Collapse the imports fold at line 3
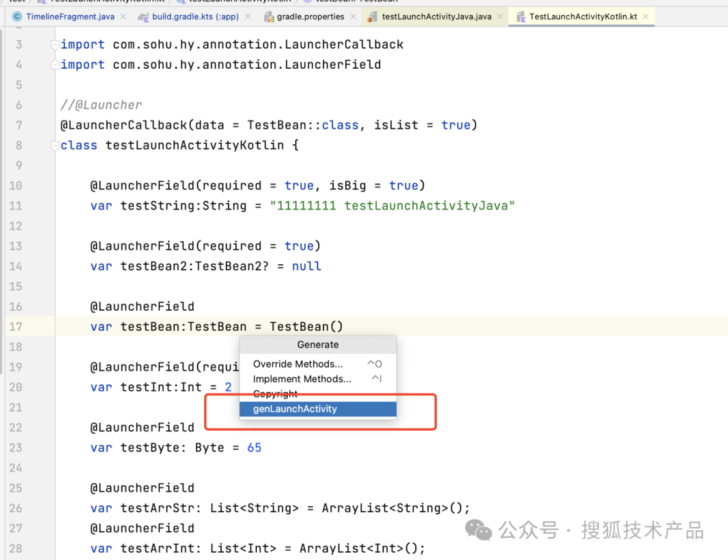Screen dimensions: 728x560 pyautogui.click(x=55, y=44)
